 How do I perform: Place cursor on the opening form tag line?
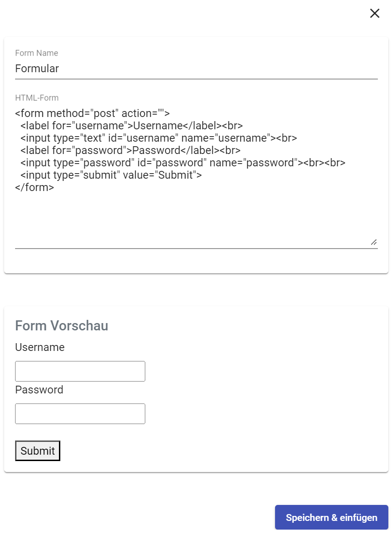pos(92,113)
